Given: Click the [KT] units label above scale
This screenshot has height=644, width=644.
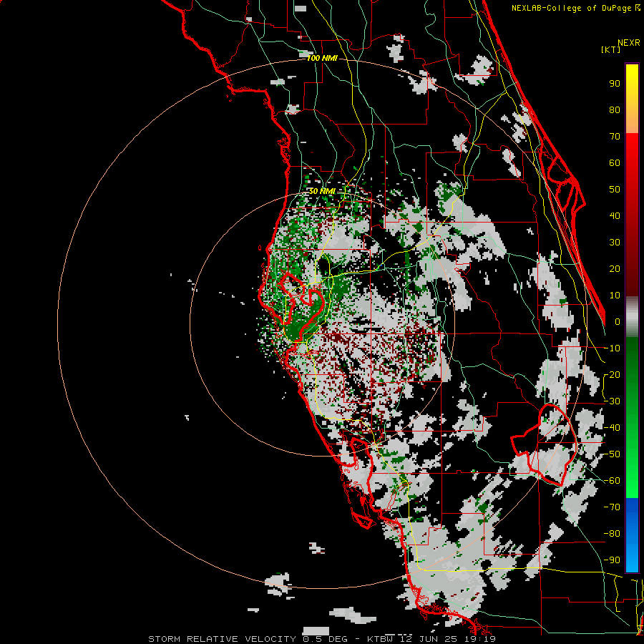Looking at the screenshot, I should [611, 49].
